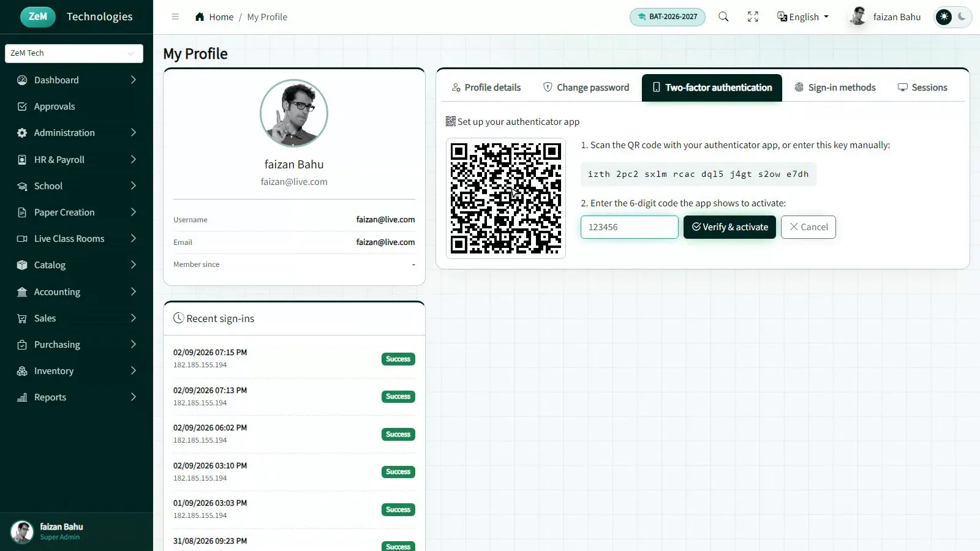Click the Catalog box icon

pos(22,265)
